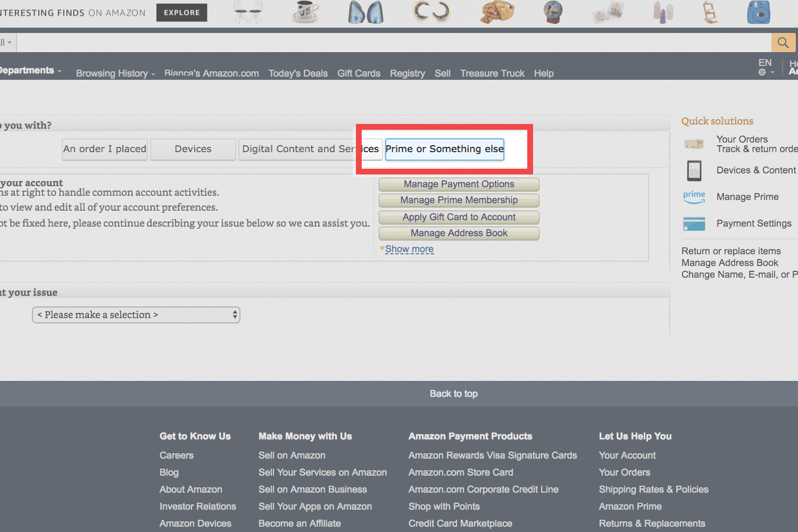Click the credit card icon for Payment Settings
Viewport: 798px width, 532px height.
(x=694, y=223)
